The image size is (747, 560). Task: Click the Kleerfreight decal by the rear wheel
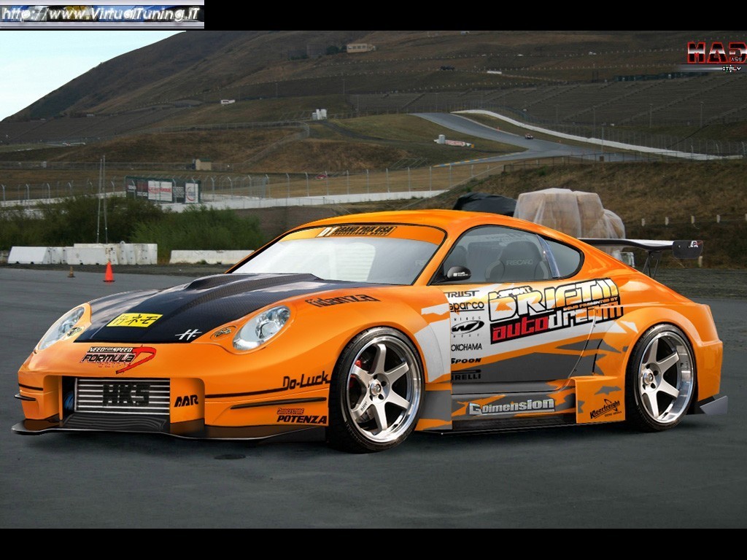[x=605, y=408]
